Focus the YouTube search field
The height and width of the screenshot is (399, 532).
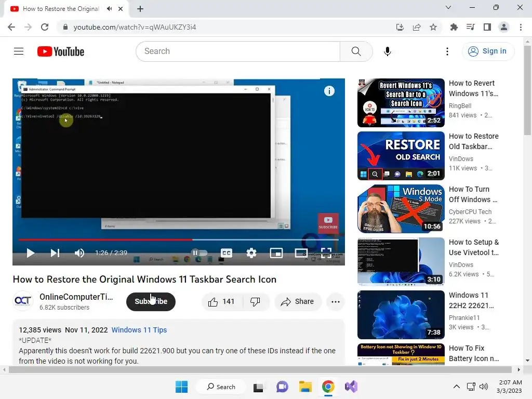pos(238,51)
